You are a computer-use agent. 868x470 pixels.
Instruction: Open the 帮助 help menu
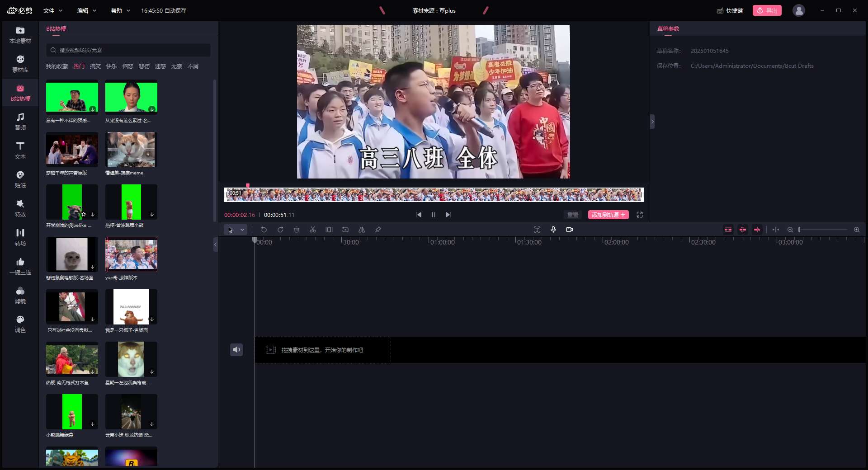tap(121, 10)
